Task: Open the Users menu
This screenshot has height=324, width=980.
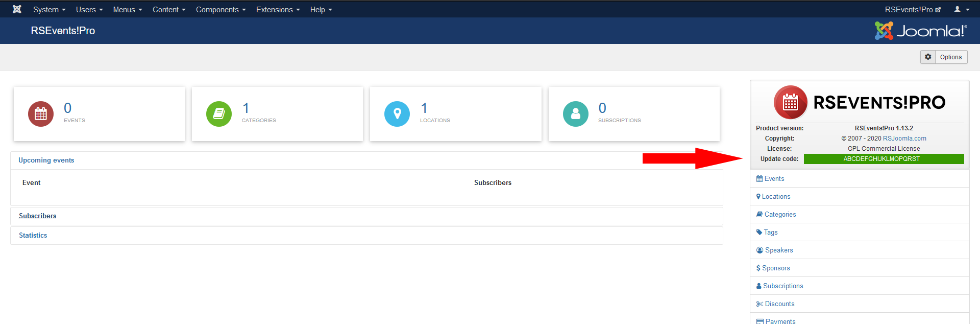Action: pos(89,9)
